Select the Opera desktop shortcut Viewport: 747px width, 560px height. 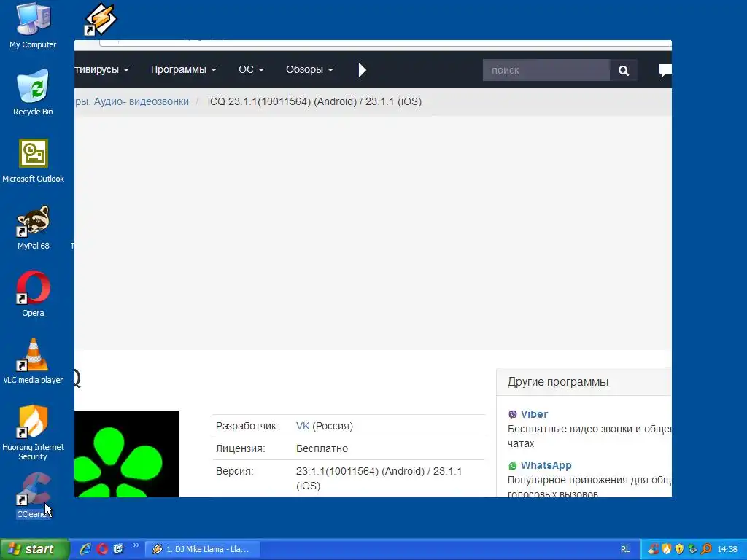click(33, 295)
